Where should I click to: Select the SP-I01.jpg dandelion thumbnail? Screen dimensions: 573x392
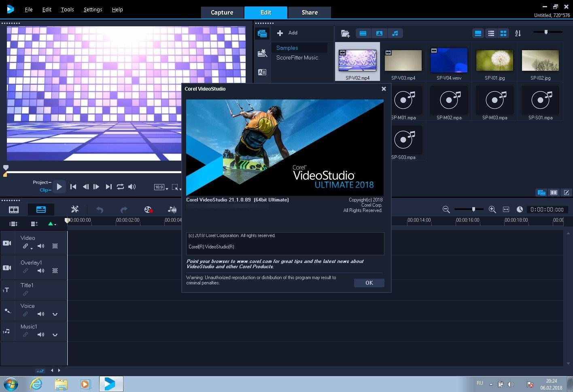pos(494,61)
